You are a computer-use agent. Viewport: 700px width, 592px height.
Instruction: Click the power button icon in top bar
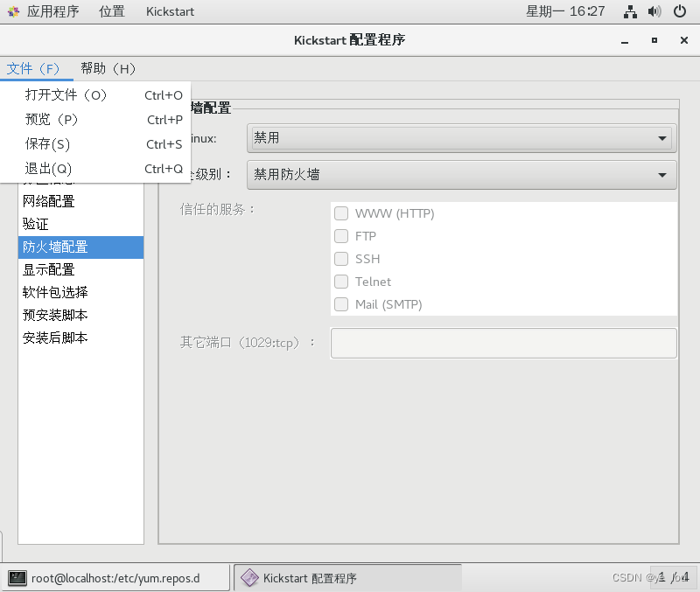click(x=680, y=11)
